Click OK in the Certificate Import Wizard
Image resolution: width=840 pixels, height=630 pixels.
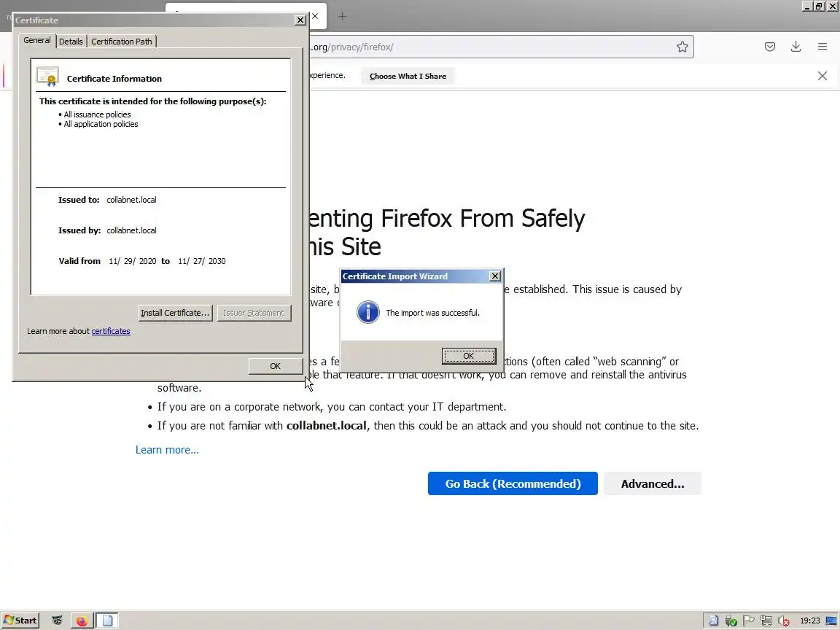point(468,356)
